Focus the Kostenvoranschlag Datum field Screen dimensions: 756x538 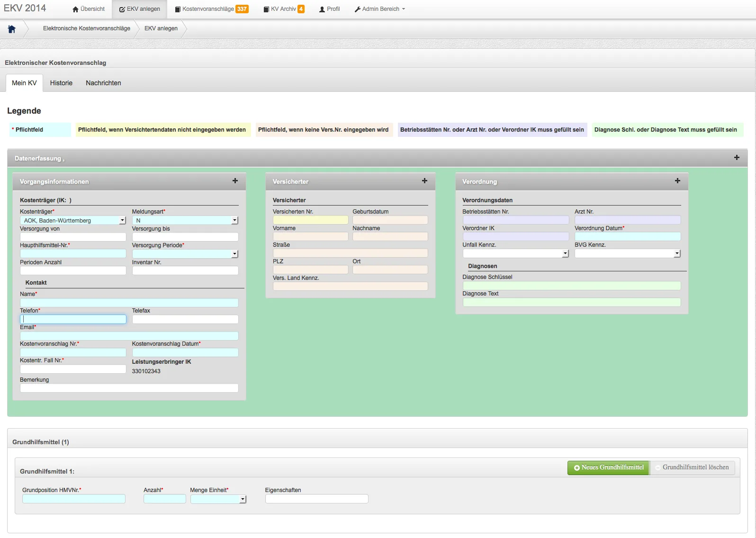(x=185, y=352)
